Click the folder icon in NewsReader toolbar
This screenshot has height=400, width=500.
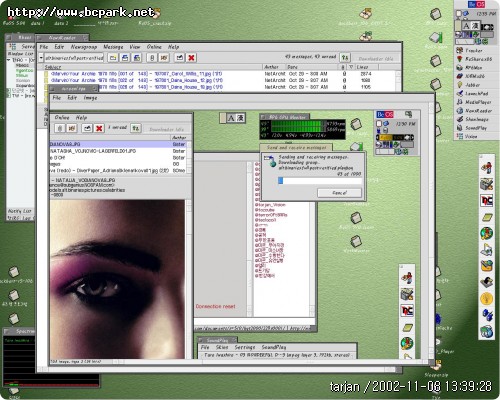tap(113, 58)
